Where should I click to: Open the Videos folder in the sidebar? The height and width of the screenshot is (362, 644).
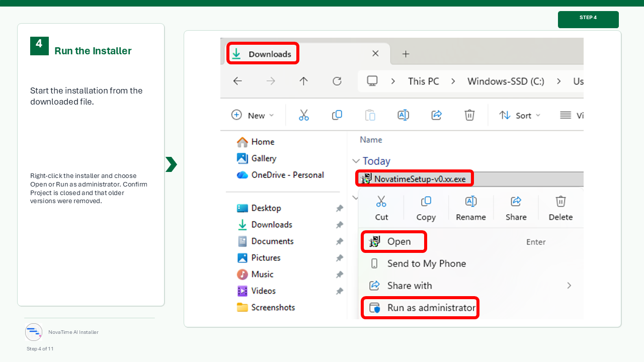coord(256,291)
